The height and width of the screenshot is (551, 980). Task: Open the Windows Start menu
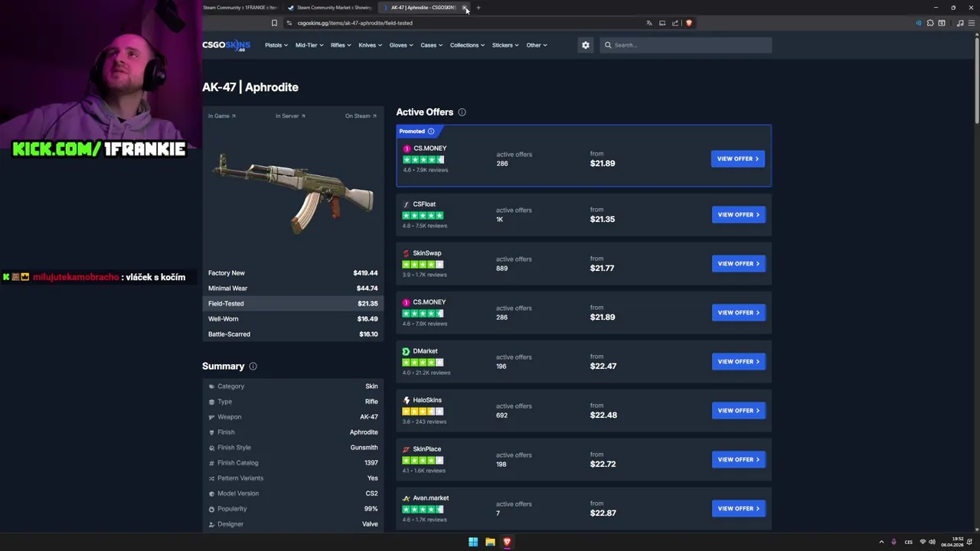point(473,542)
